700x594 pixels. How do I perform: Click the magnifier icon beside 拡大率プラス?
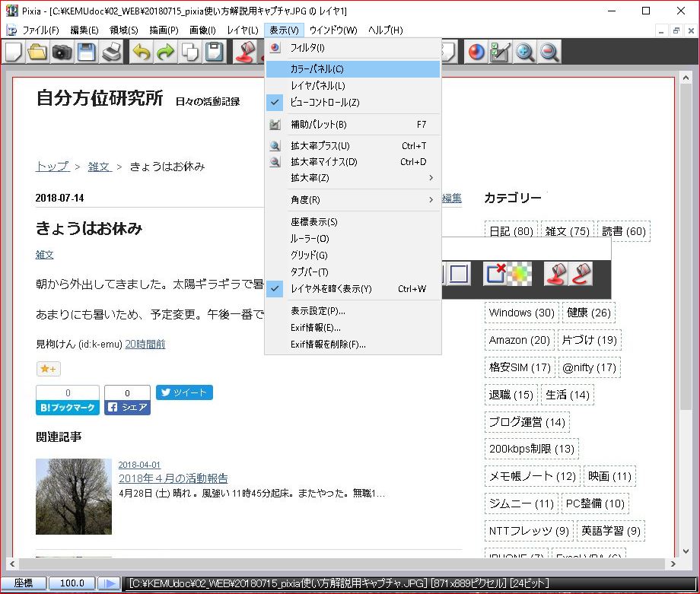click(x=275, y=146)
